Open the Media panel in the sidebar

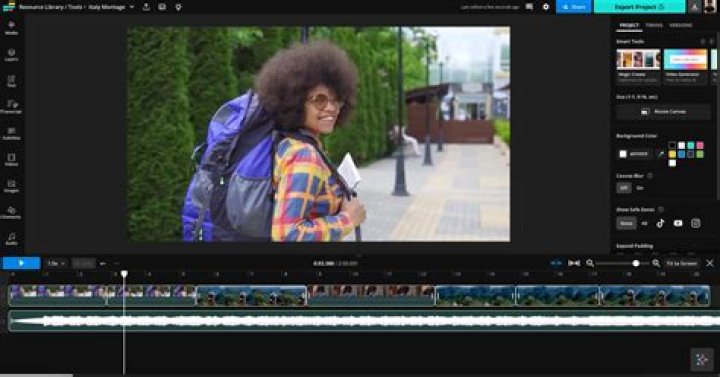coord(11,28)
